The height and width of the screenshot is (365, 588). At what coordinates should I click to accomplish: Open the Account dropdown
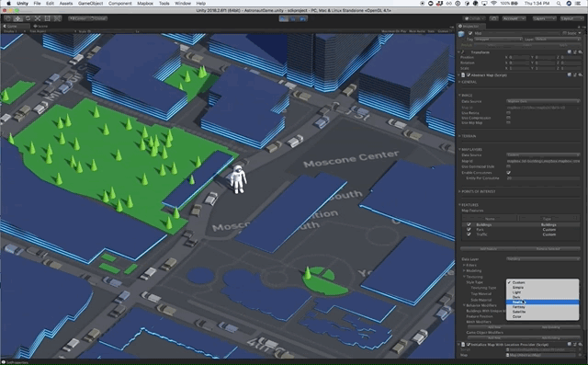coord(514,18)
